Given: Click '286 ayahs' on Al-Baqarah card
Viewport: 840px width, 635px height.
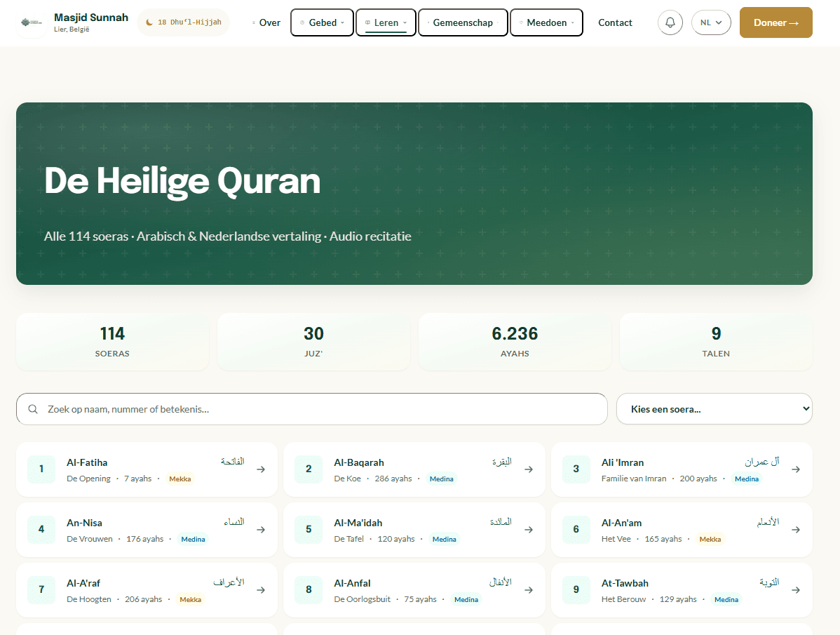Looking at the screenshot, I should [393, 479].
